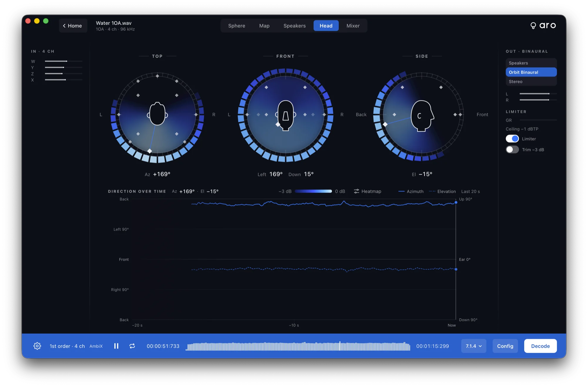Click Last 20 s time range
Screen dimensions: 588x387
coord(470,191)
